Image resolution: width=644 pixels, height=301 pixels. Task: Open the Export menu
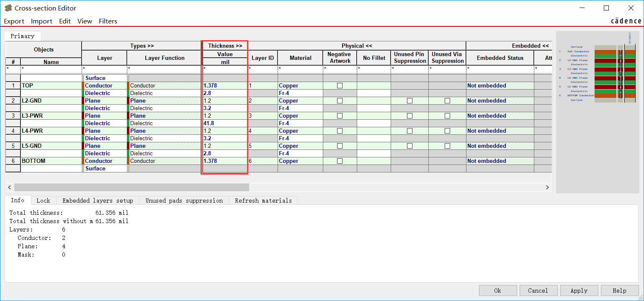[14, 21]
